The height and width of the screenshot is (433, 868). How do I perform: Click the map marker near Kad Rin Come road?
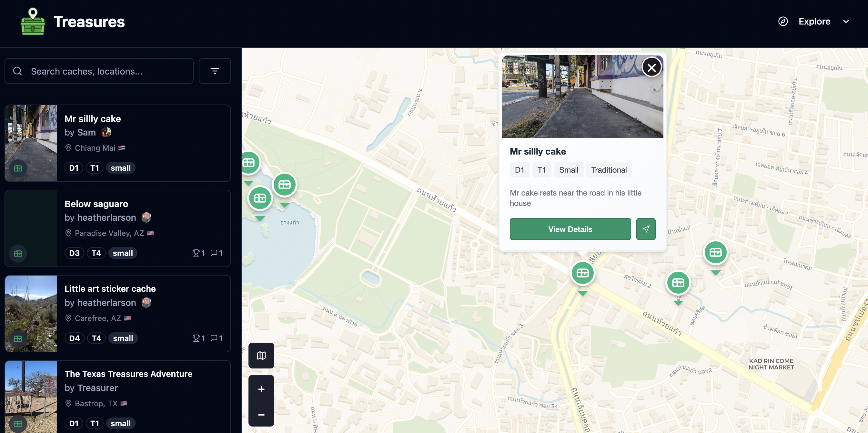pos(678,283)
